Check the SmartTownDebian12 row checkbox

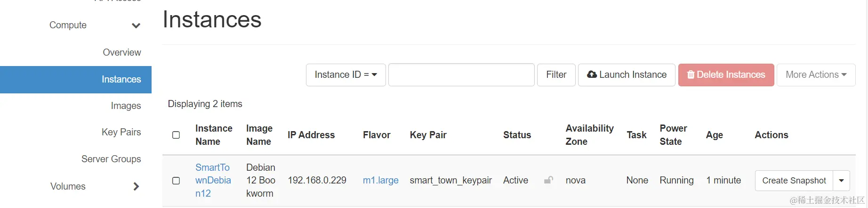click(x=176, y=181)
